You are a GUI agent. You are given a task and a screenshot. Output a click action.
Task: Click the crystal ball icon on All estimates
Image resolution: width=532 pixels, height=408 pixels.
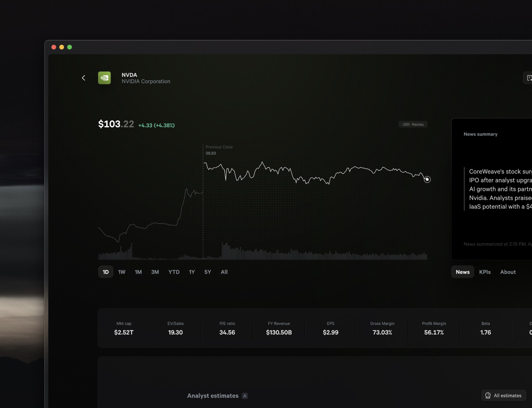(488, 396)
